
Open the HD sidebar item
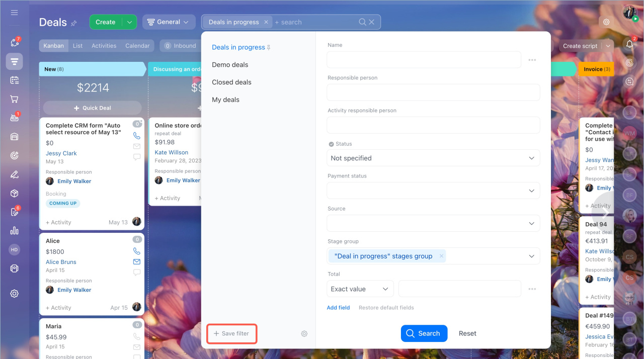click(14, 249)
